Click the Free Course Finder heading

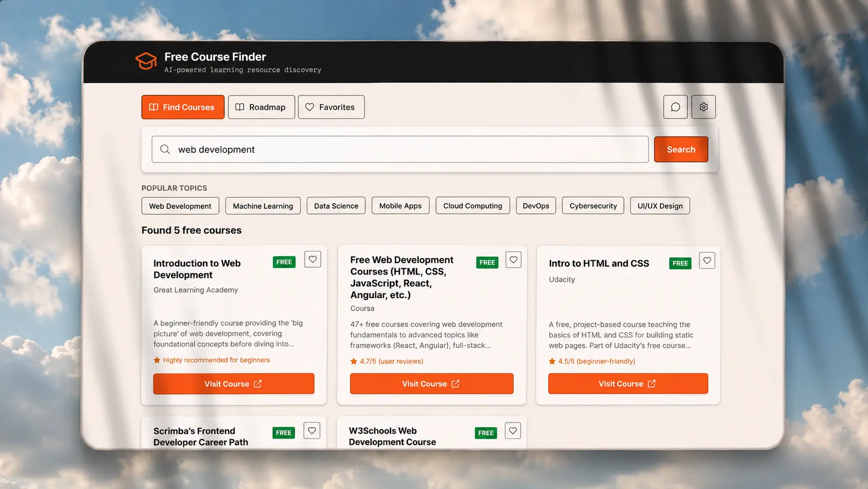pyautogui.click(x=215, y=57)
